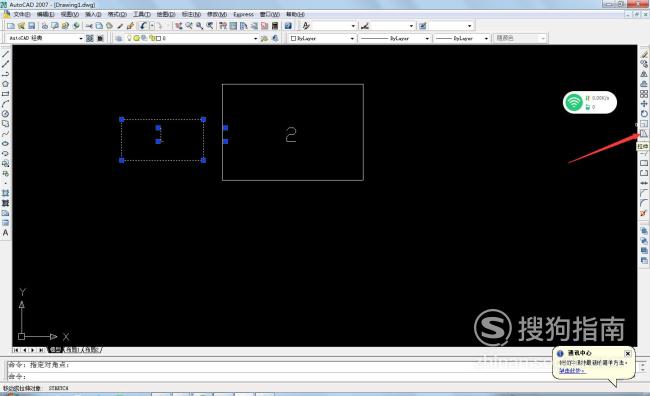Image resolution: width=650 pixels, height=396 pixels.
Task: Click top-left grip of dashed rectangle
Action: tap(121, 119)
